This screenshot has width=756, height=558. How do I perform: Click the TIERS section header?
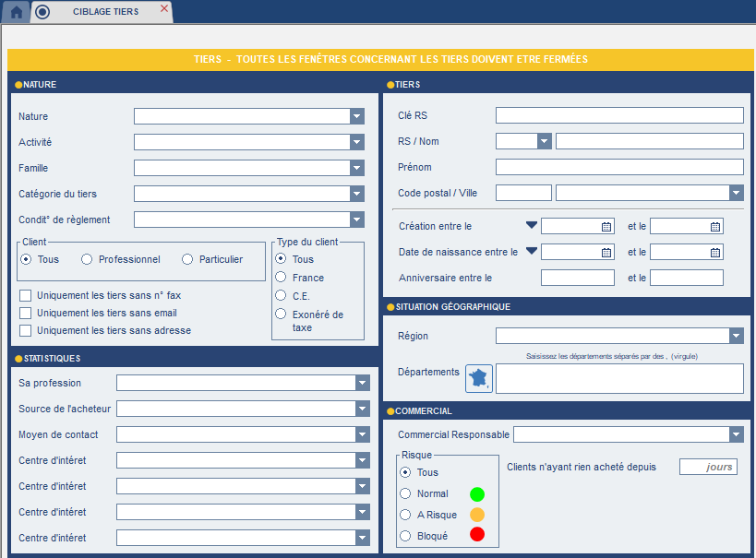pyautogui.click(x=407, y=84)
